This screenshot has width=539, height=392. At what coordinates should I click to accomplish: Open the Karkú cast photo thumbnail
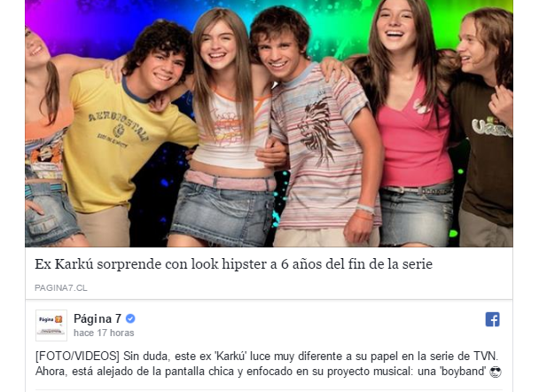tap(269, 123)
